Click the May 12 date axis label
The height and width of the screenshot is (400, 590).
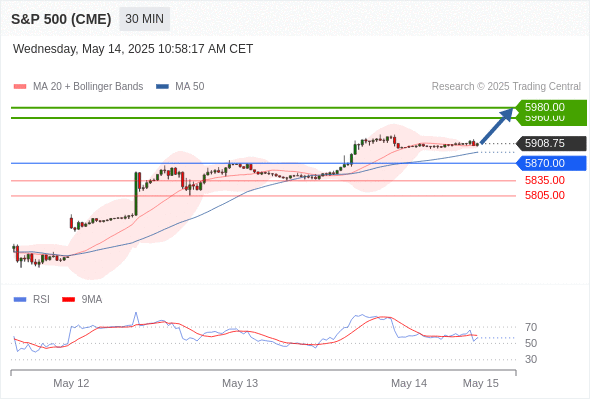pos(71,383)
